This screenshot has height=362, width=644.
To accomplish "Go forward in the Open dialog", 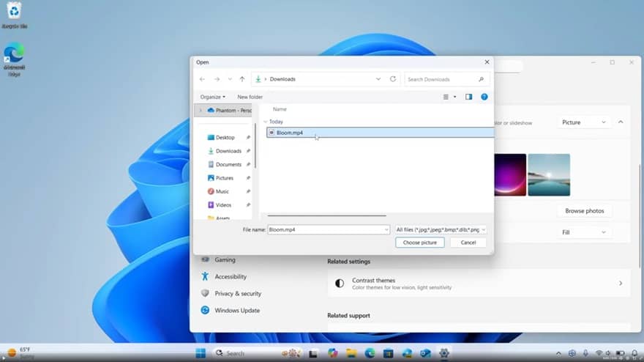I will tap(217, 79).
